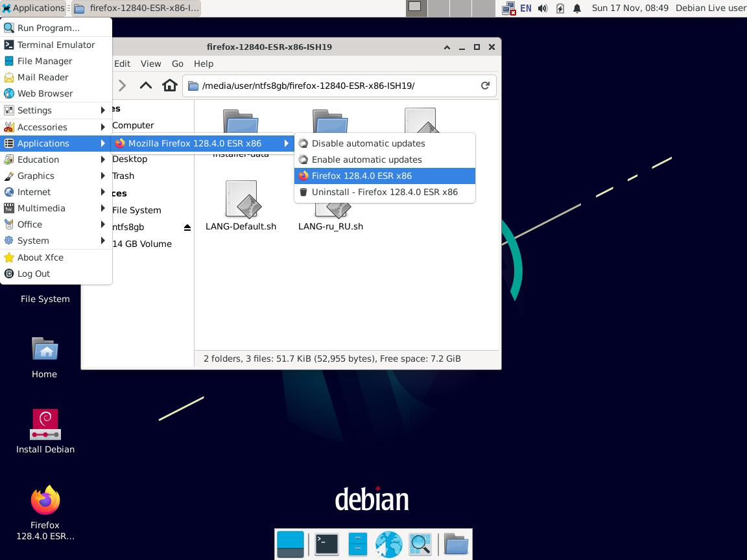The image size is (747, 560).
Task: Open folder icon in the dock
Action: click(x=456, y=544)
